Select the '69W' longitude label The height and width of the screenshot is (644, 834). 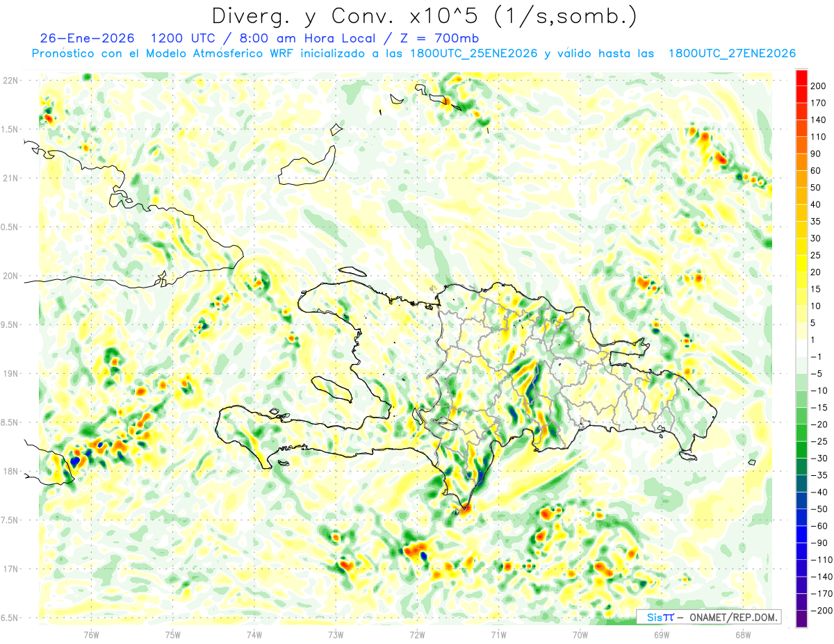coord(661,634)
